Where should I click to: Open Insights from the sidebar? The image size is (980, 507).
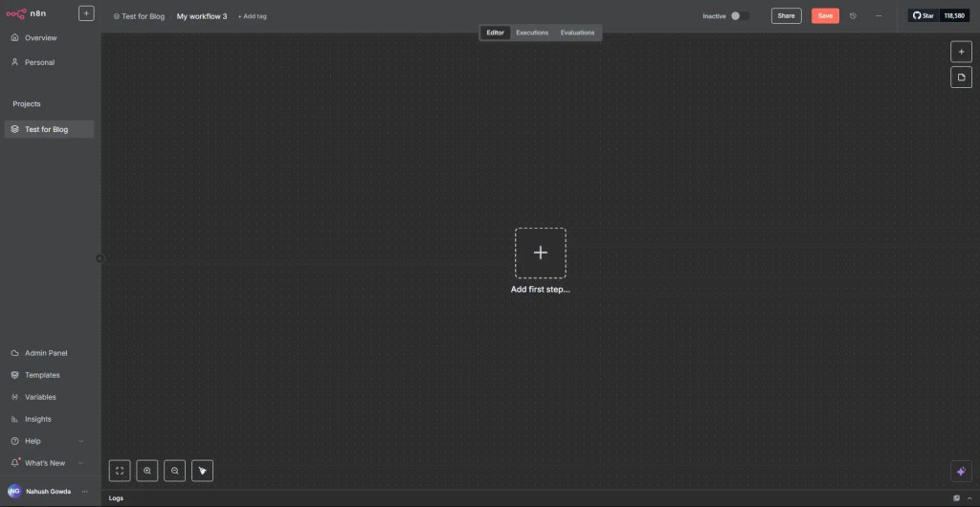[x=49, y=419]
